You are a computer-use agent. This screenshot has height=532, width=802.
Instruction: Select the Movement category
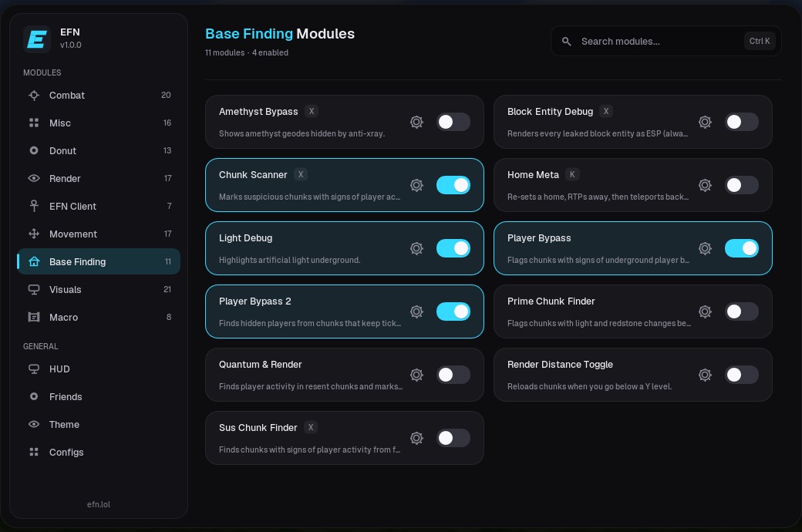(99, 234)
